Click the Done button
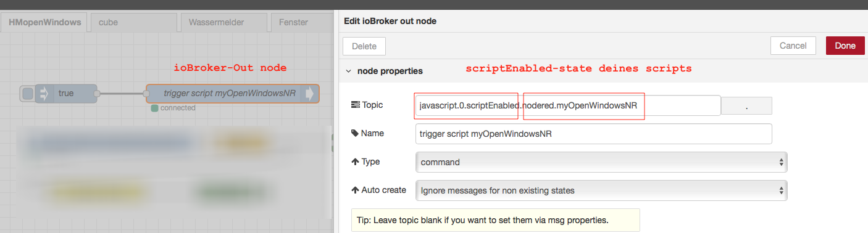This screenshot has width=868, height=233. tap(845, 46)
